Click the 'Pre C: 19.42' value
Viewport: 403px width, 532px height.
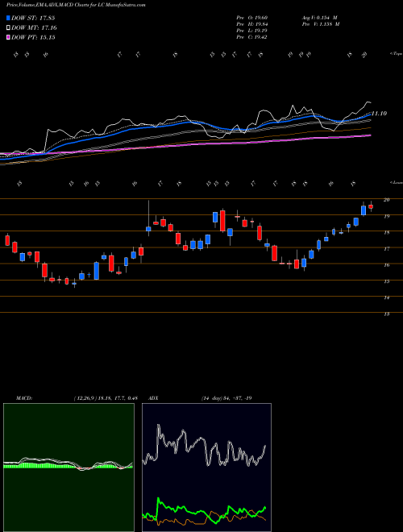pyautogui.click(x=252, y=37)
